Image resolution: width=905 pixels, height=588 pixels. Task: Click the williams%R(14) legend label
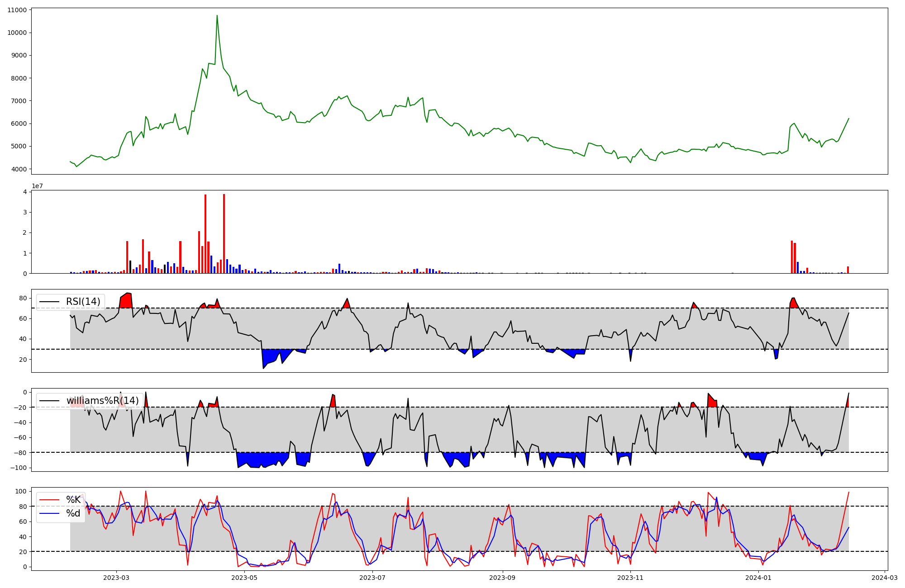(x=103, y=401)
